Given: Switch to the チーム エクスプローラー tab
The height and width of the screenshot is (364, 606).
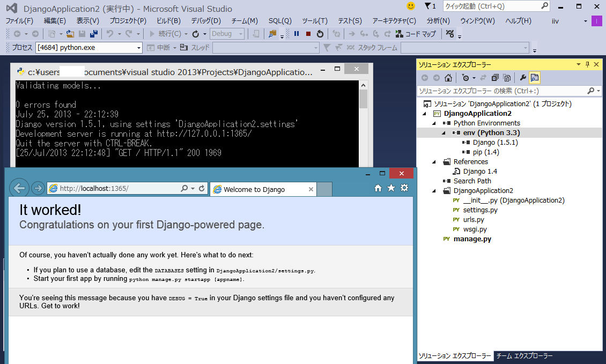Looking at the screenshot, I should click(x=524, y=356).
